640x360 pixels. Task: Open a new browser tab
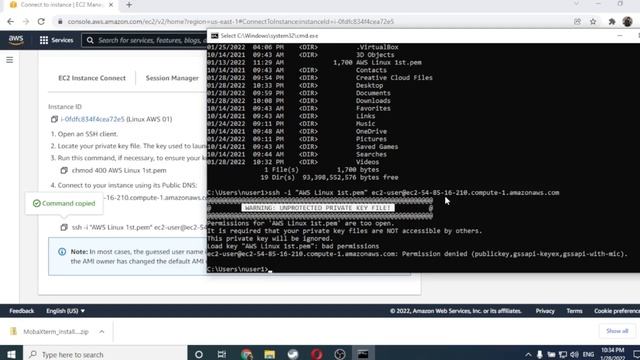pos(129,5)
